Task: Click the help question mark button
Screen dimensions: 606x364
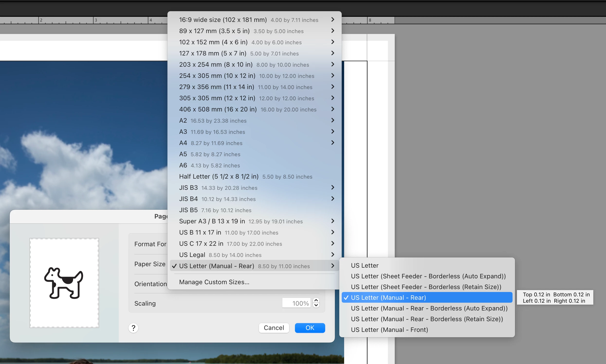Action: coord(133,328)
